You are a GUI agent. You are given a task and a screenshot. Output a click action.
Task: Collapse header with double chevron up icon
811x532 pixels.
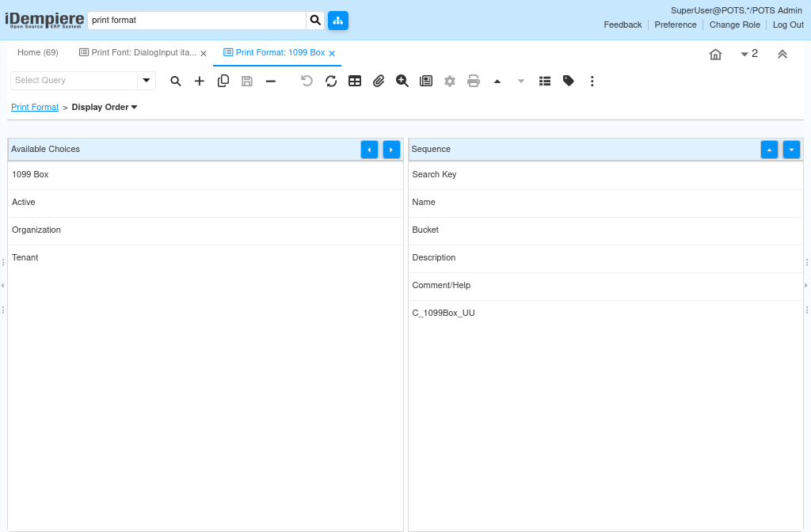tap(782, 55)
